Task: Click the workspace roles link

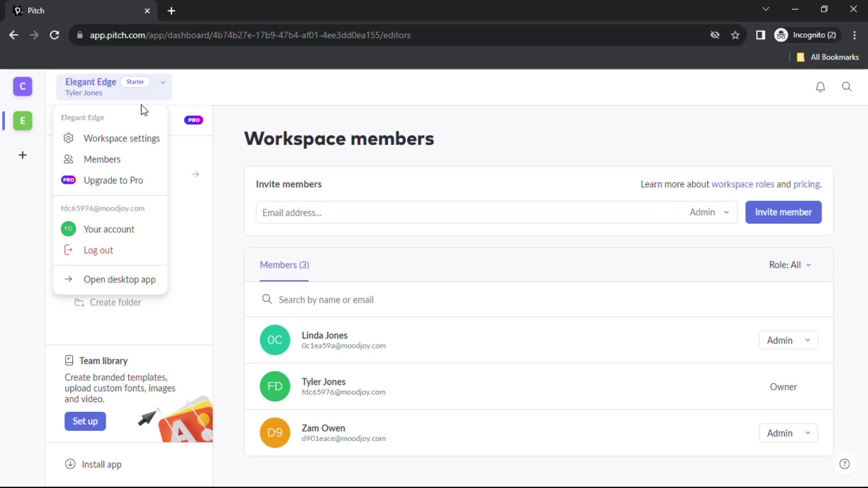Action: [742, 184]
